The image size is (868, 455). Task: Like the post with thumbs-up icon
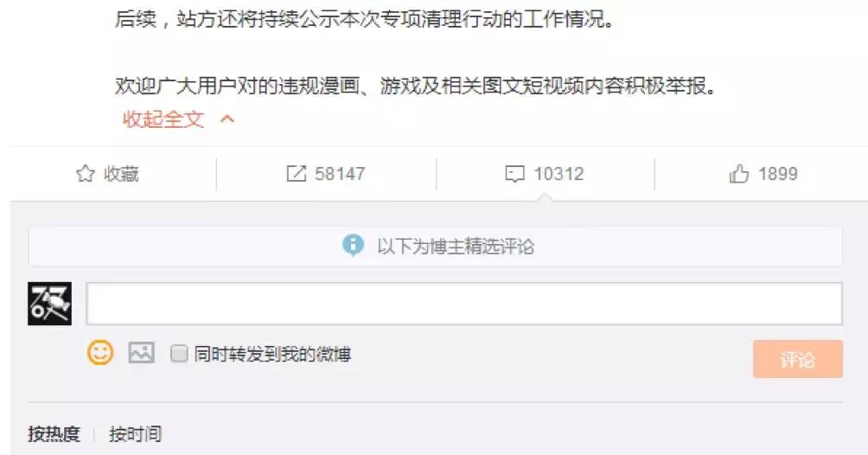738,174
